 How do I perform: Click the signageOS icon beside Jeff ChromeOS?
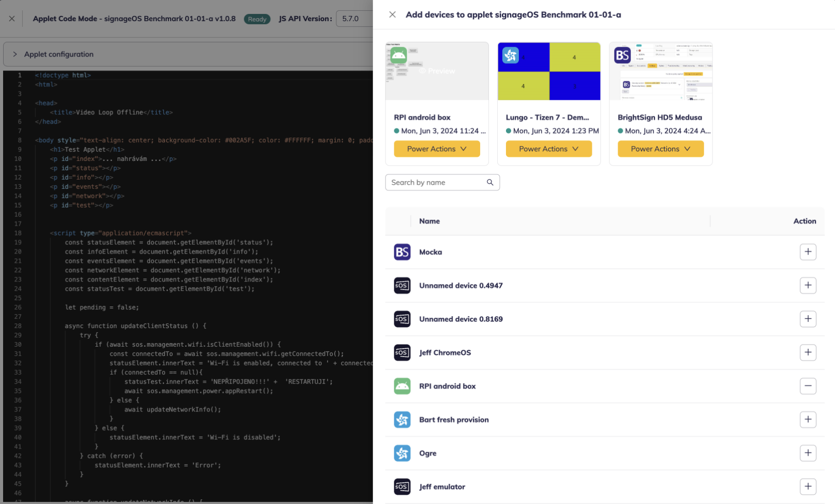pyautogui.click(x=402, y=352)
